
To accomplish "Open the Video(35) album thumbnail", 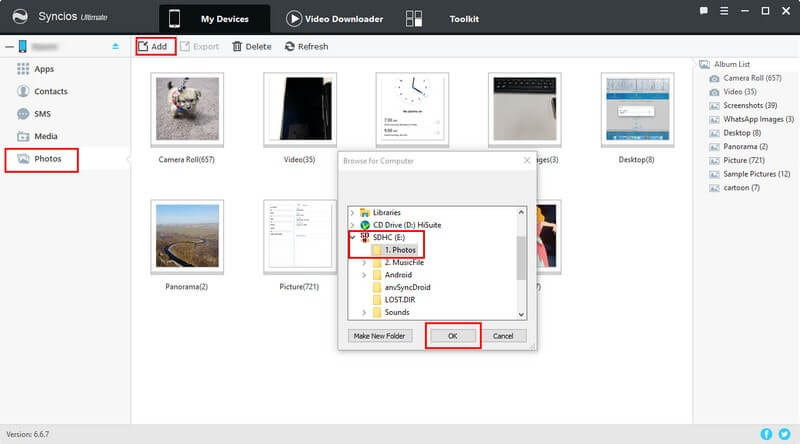I will tap(300, 109).
